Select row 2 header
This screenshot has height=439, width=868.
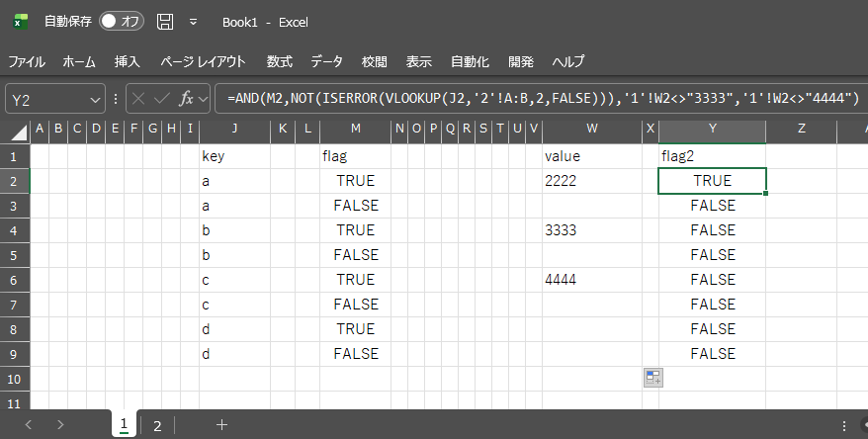pyautogui.click(x=15, y=181)
